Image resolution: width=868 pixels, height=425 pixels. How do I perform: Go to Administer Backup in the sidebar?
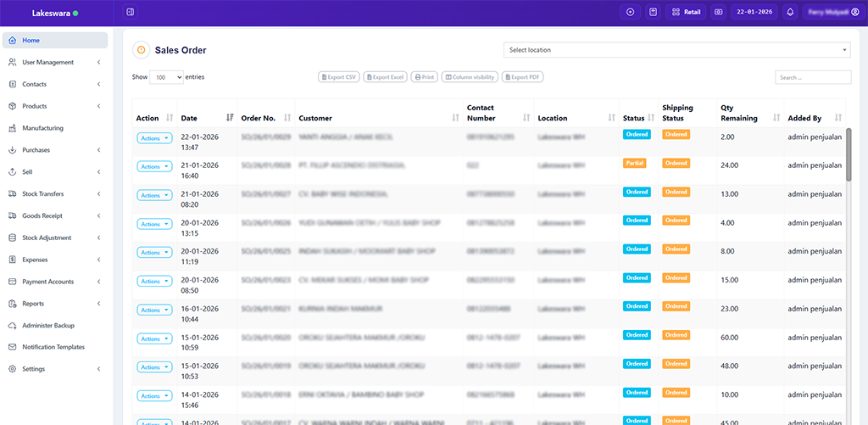pos(48,325)
